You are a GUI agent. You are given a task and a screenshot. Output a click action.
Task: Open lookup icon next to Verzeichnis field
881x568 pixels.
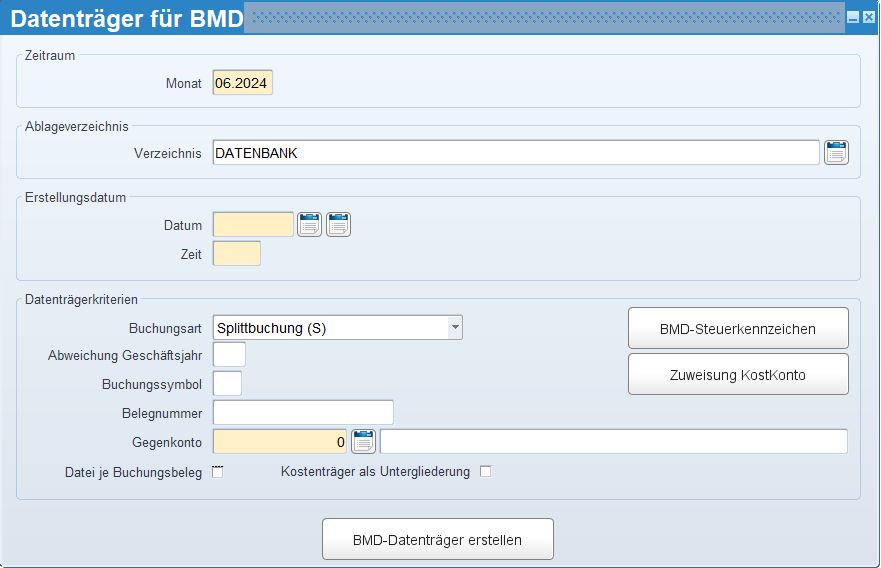pyautogui.click(x=836, y=152)
